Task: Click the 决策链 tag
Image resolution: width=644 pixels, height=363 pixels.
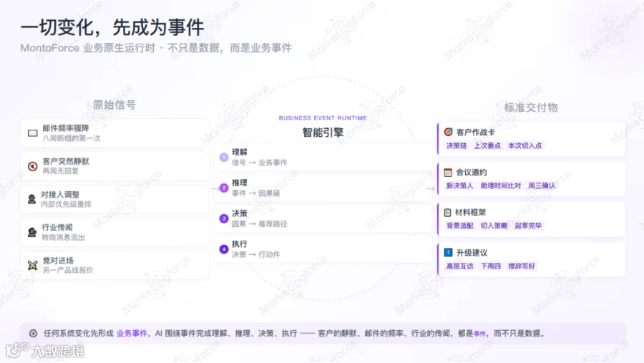Action: click(457, 145)
